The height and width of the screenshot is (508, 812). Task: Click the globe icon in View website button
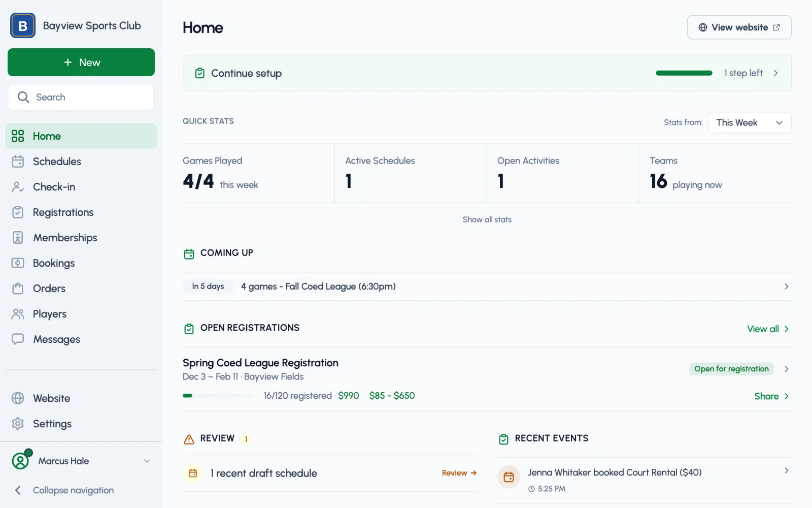(703, 27)
